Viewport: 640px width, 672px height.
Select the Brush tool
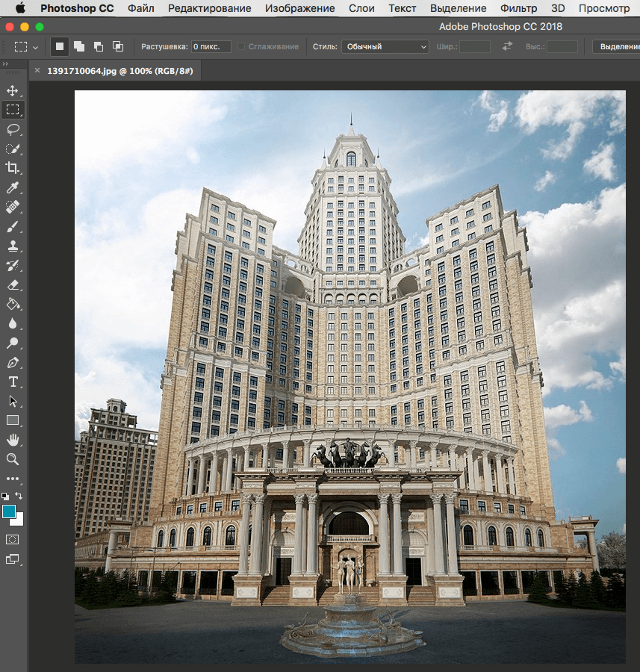(13, 226)
